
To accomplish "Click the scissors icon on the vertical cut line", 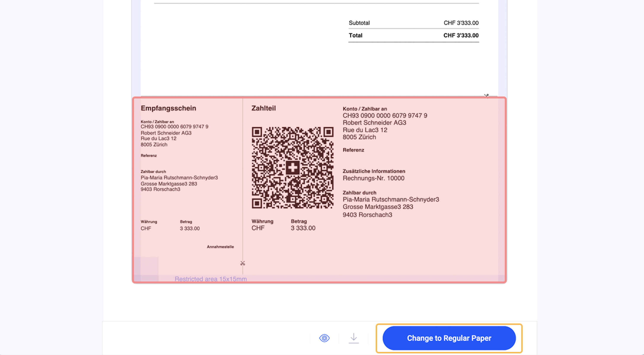I will pos(242,263).
